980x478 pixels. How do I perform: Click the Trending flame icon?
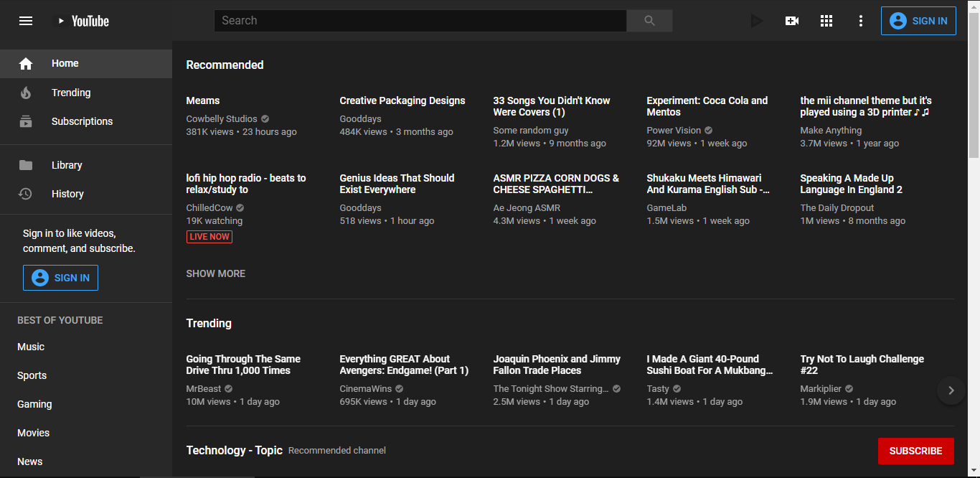(26, 93)
